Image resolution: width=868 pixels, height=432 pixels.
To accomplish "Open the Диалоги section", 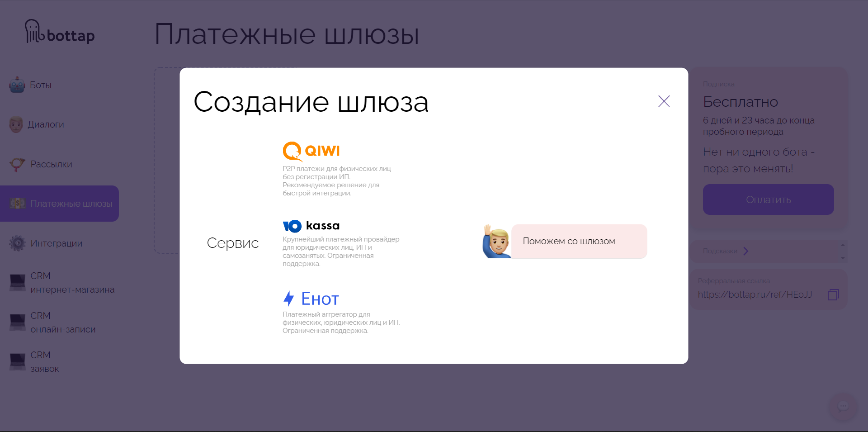I will tap(46, 124).
